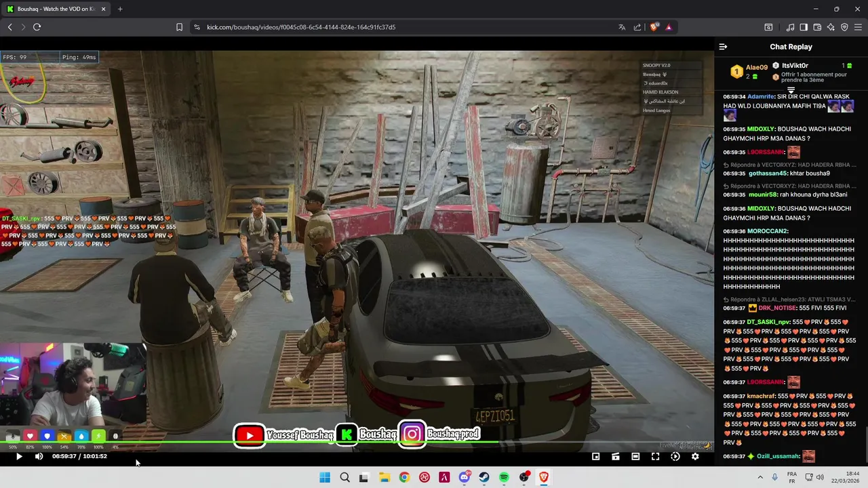The image size is (868, 488).
Task: Switch to theater mode
Action: tap(635, 457)
